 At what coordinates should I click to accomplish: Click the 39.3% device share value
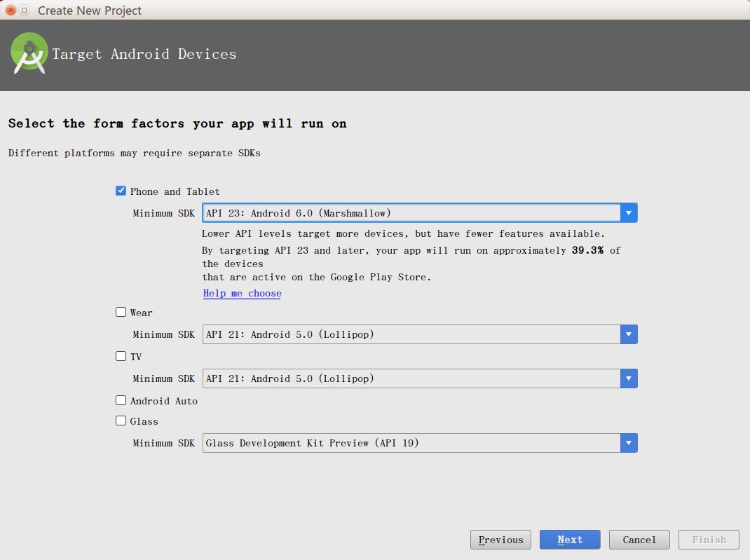(587, 250)
